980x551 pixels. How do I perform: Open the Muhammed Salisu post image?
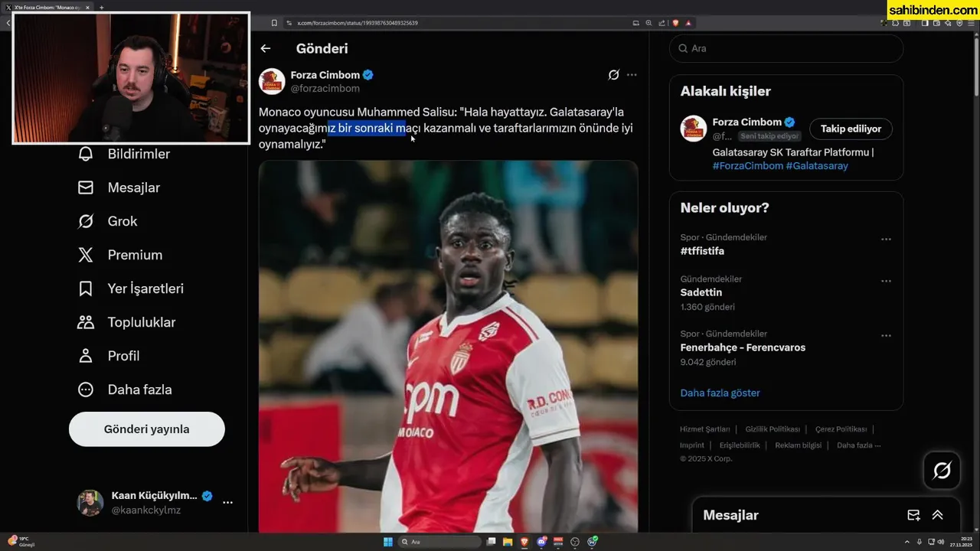(448, 346)
